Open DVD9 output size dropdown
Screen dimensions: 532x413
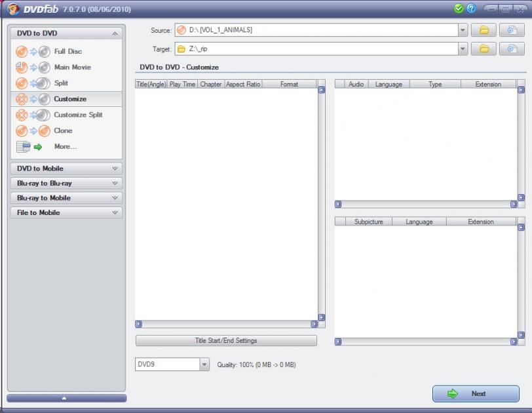(204, 364)
